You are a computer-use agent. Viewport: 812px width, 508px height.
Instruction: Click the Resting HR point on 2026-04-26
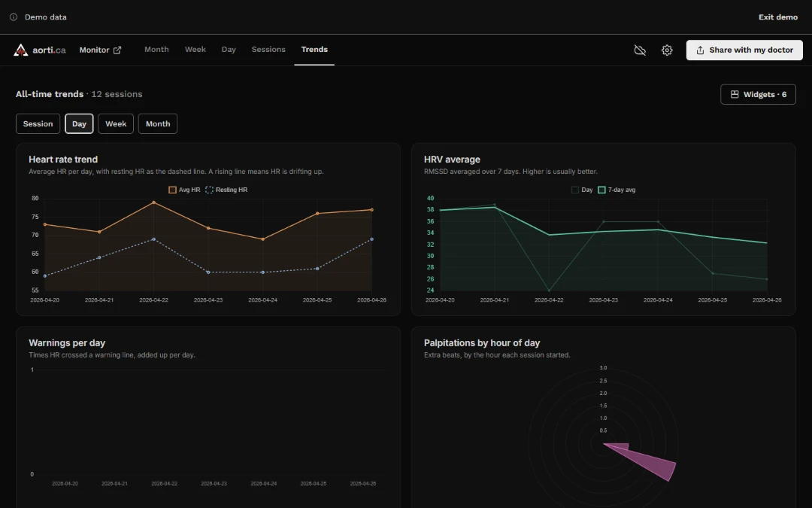[x=372, y=239]
